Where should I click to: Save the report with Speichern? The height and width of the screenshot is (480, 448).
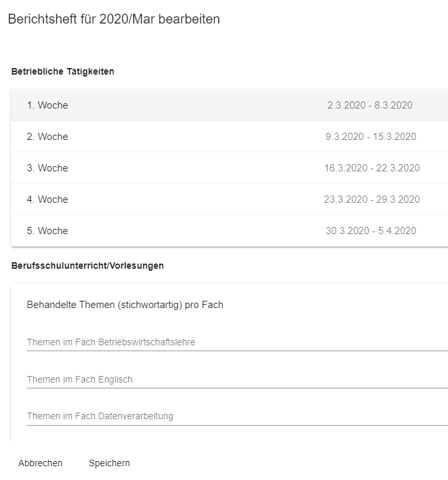click(x=109, y=463)
